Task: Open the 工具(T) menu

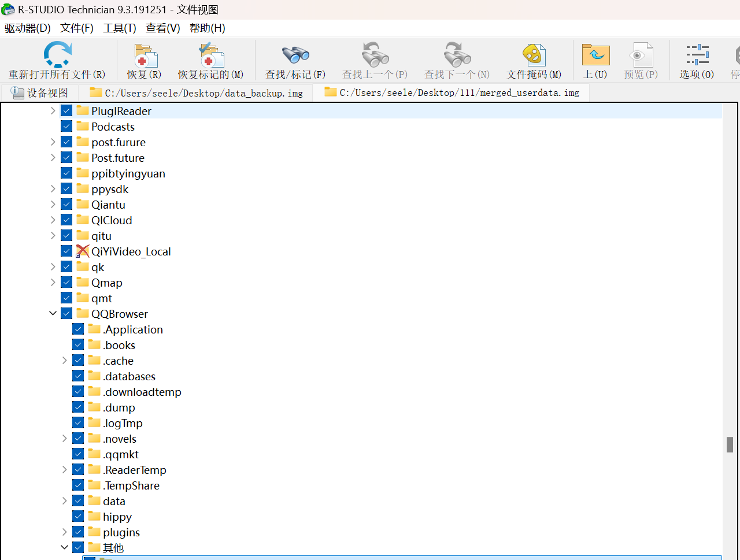Action: [120, 28]
